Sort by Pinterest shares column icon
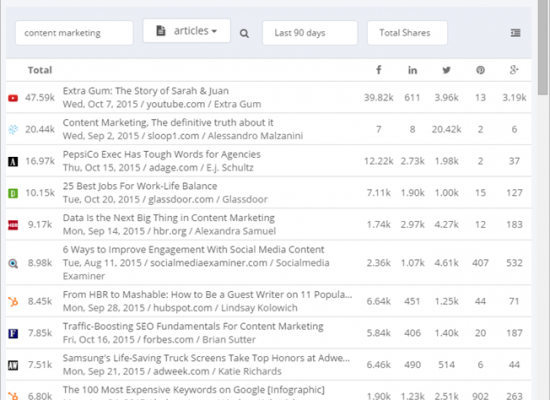 coord(480,70)
